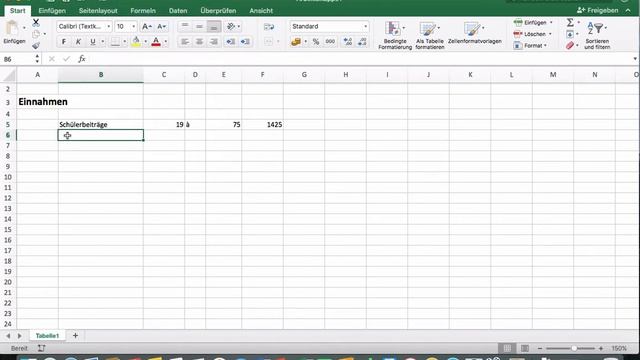The width and height of the screenshot is (640, 360).
Task: Open the font name Calibri dropdown
Action: 109,27
